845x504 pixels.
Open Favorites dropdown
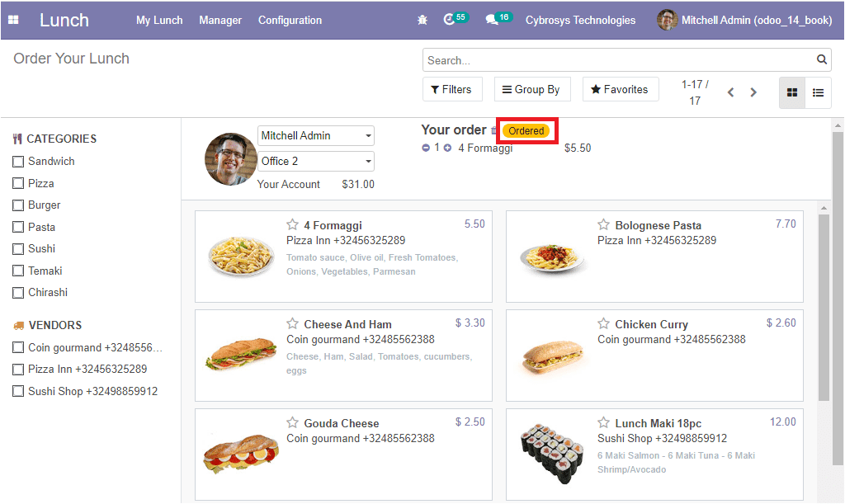tap(621, 89)
